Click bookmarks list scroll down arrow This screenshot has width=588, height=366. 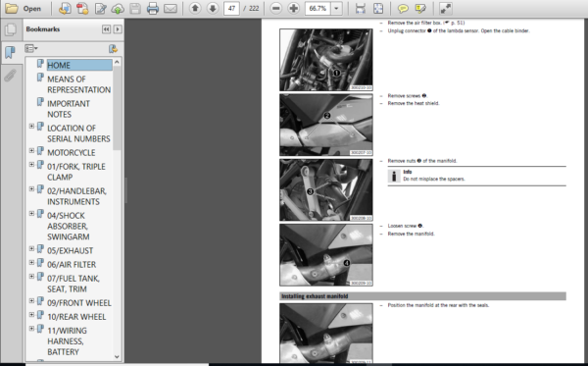tap(117, 356)
